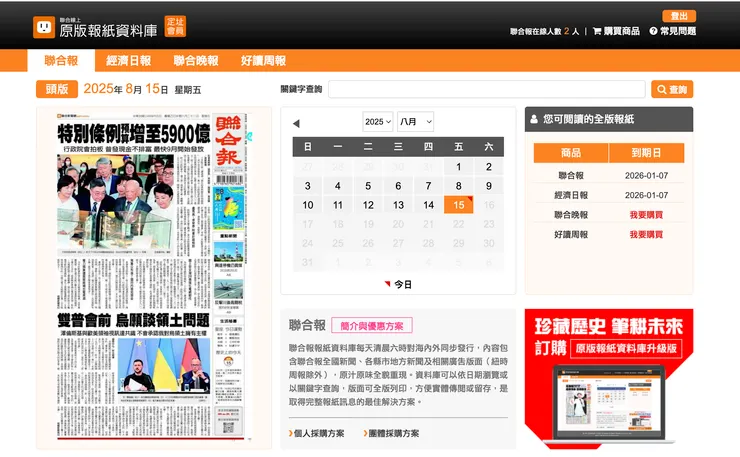The image size is (740, 457).
Task: Open the 八月 month dropdown
Action: (x=415, y=122)
